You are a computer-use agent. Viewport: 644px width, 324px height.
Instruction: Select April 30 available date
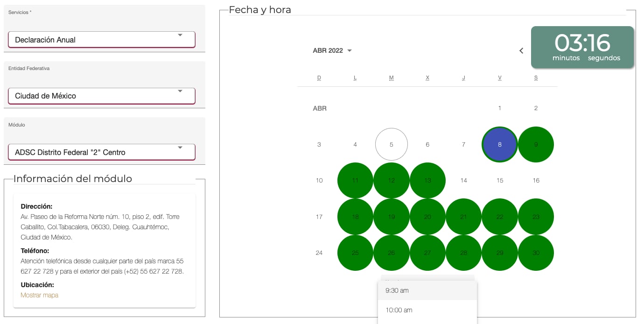536,253
